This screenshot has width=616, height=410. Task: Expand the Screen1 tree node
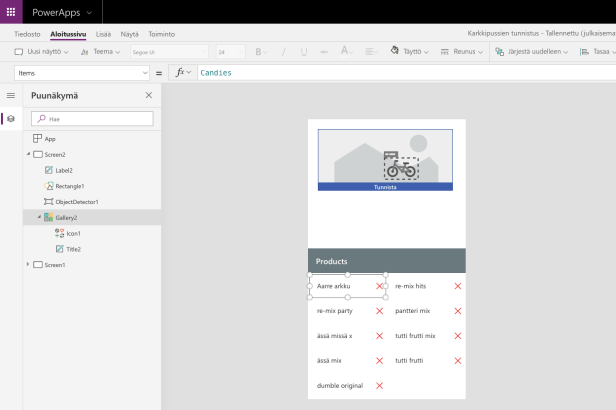pos(28,264)
